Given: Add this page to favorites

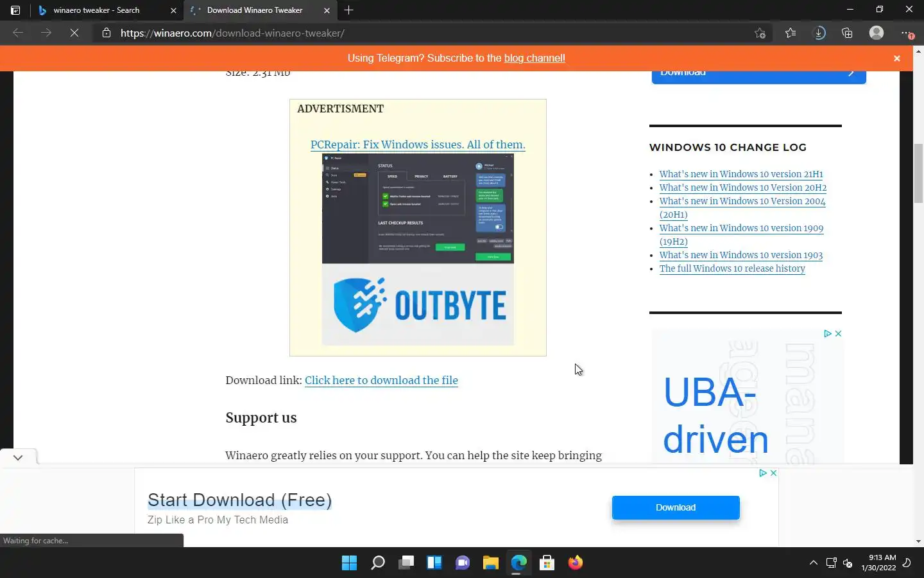Looking at the screenshot, I should [x=760, y=33].
